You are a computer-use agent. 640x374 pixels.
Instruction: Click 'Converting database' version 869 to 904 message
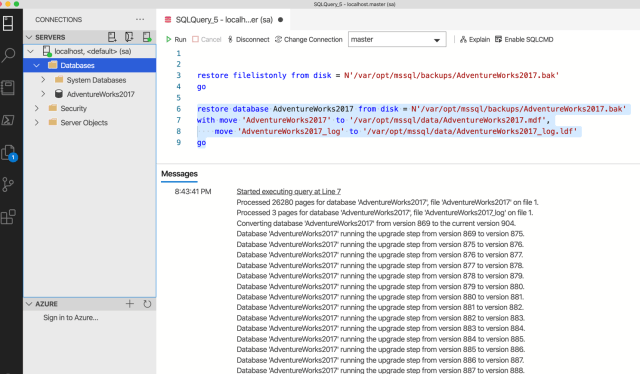376,223
